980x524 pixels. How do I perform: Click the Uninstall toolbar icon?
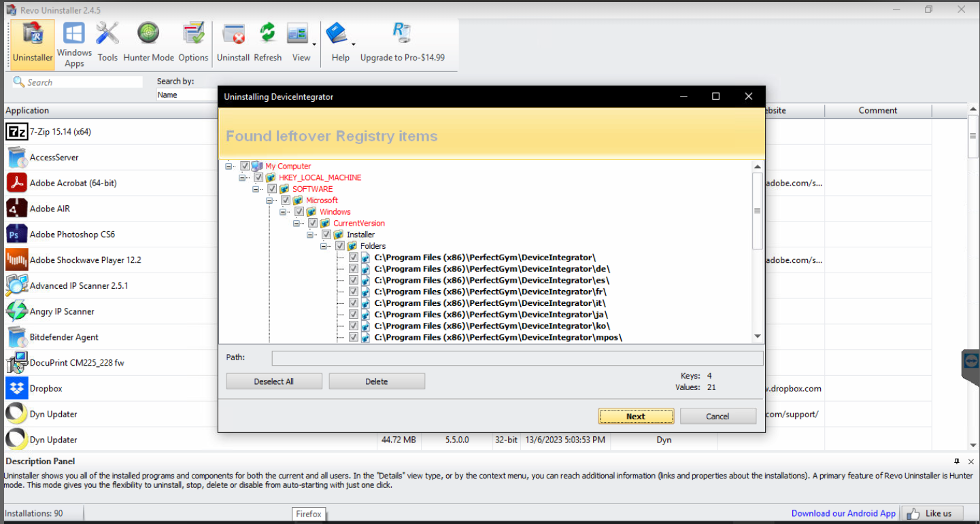(x=233, y=34)
